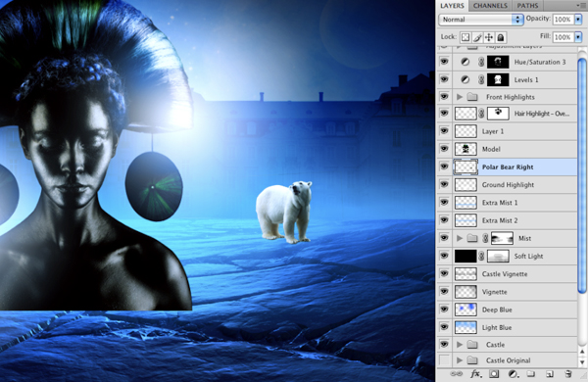
Task: Click the Opacity value field
Action: [563, 20]
